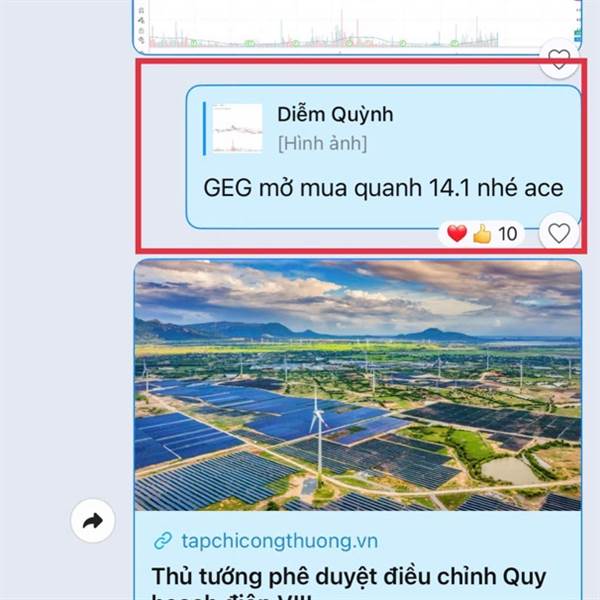
Task: Tap the heart react button on GEG message
Action: coord(559,233)
